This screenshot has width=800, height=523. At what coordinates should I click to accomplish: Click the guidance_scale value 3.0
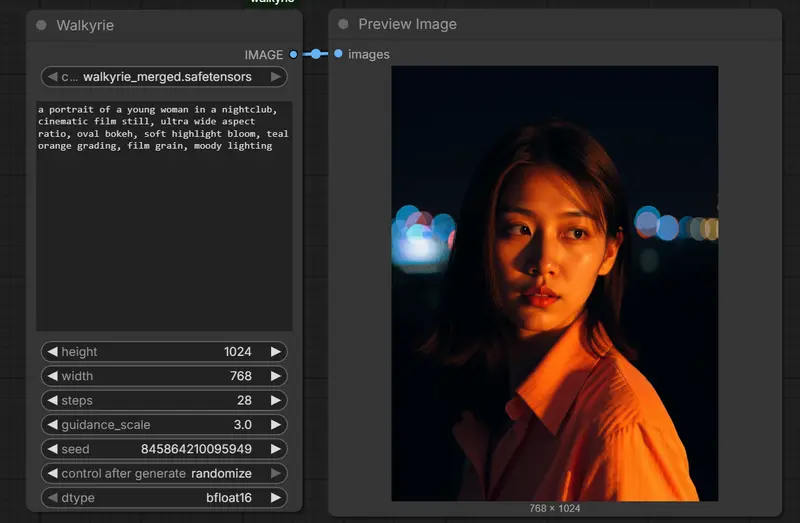(x=243, y=425)
